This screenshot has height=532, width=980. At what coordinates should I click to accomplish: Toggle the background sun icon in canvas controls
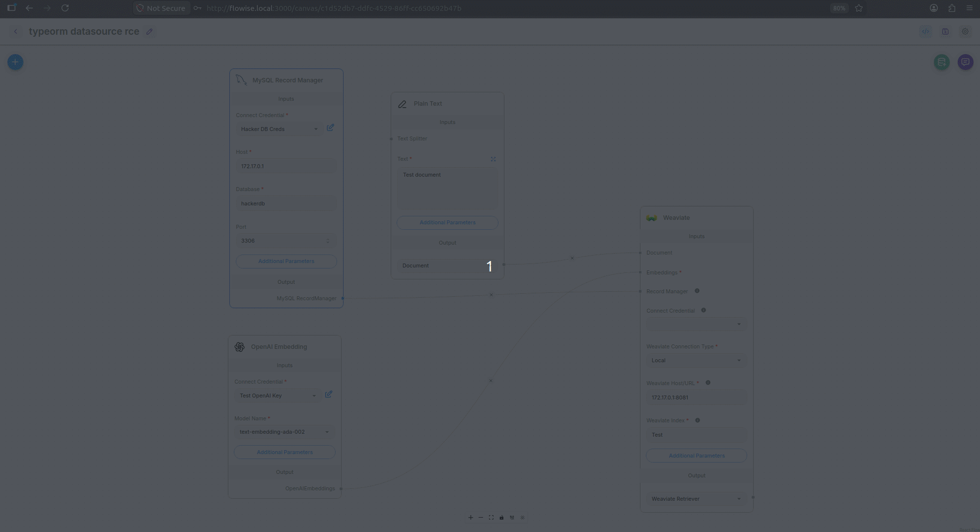pos(522,518)
